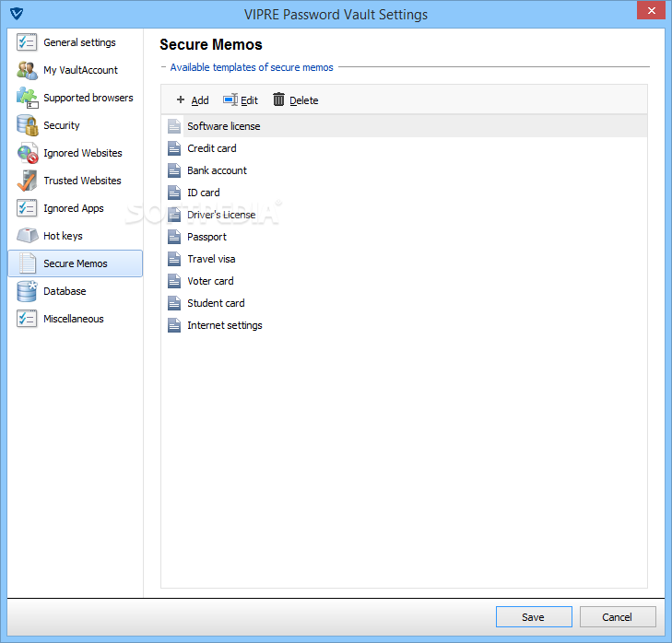Select the Driver's License template
This screenshot has height=643, width=672.
pyautogui.click(x=404, y=215)
